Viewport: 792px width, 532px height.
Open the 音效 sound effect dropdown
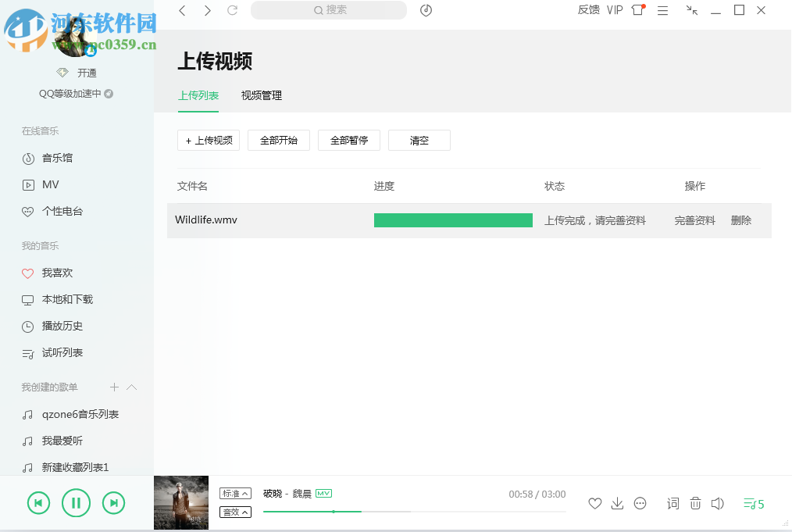tap(235, 512)
